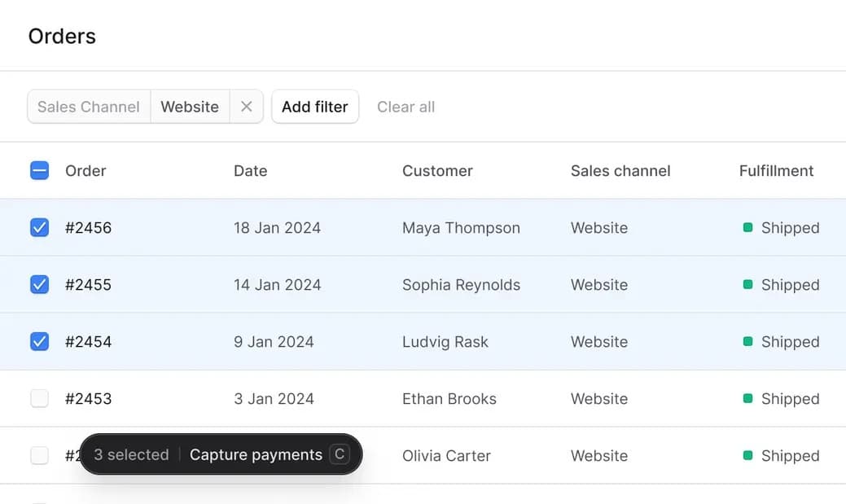Click the Capture payments action
The height and width of the screenshot is (504, 846).
coord(256,454)
